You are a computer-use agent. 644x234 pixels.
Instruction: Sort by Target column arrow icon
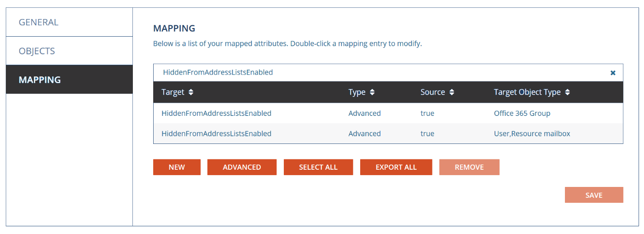coord(191,92)
